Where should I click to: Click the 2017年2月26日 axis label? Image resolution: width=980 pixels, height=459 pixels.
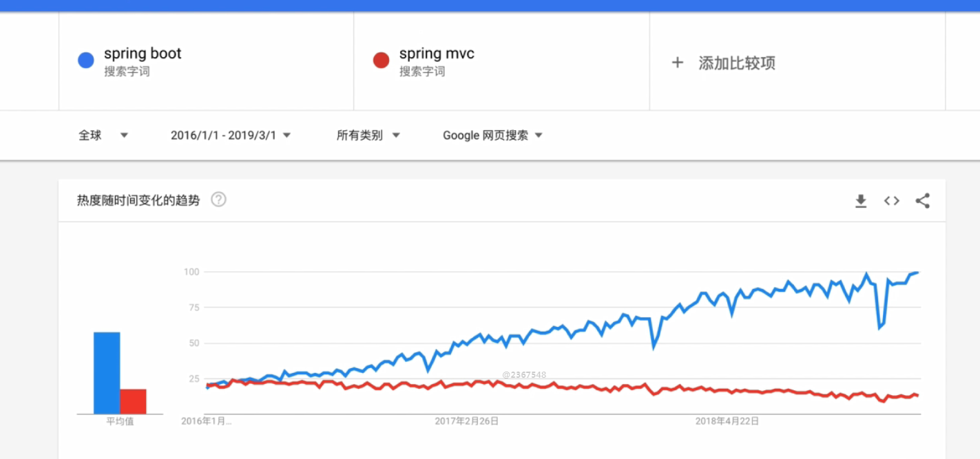(x=467, y=421)
